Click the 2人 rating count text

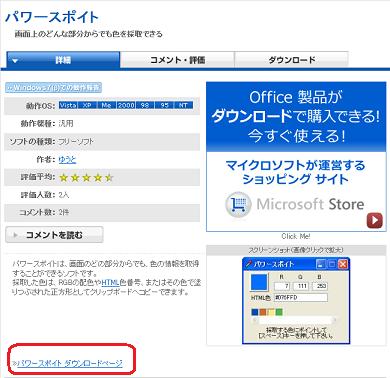[x=64, y=195]
